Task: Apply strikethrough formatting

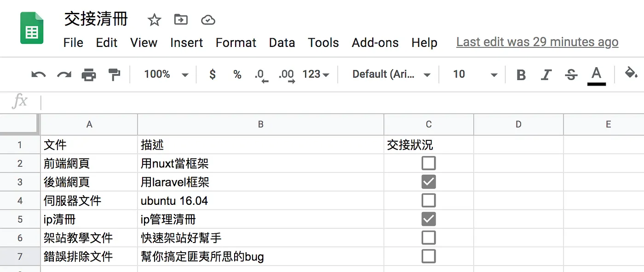Action: point(571,75)
